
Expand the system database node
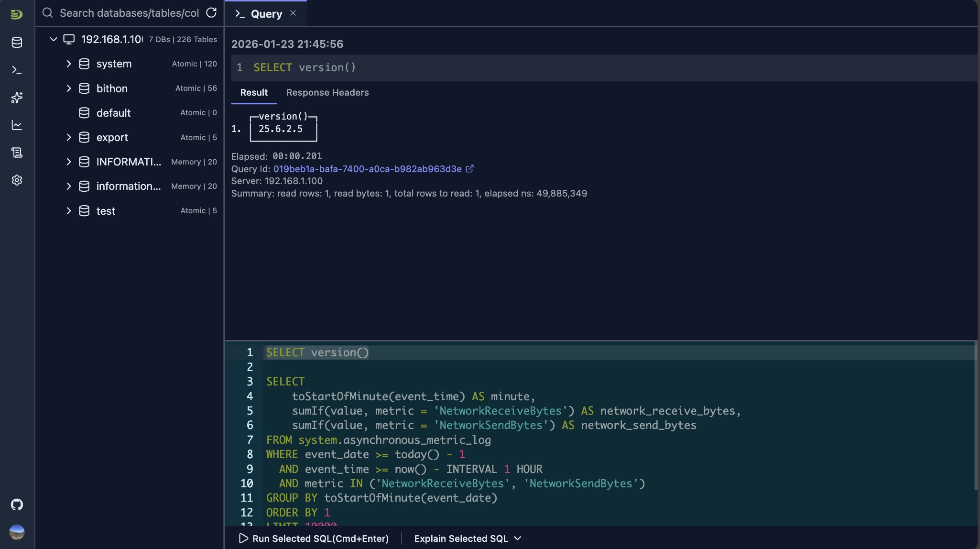[68, 63]
